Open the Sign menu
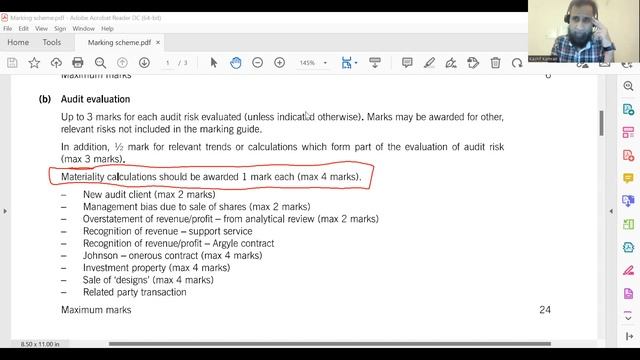Image resolution: width=640 pixels, height=360 pixels. coord(60,29)
